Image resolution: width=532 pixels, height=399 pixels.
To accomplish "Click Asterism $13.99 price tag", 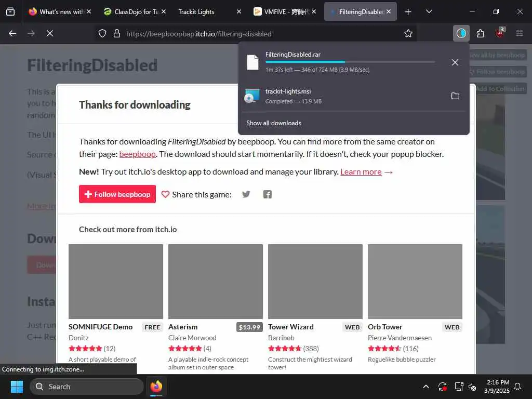I will tap(249, 327).
